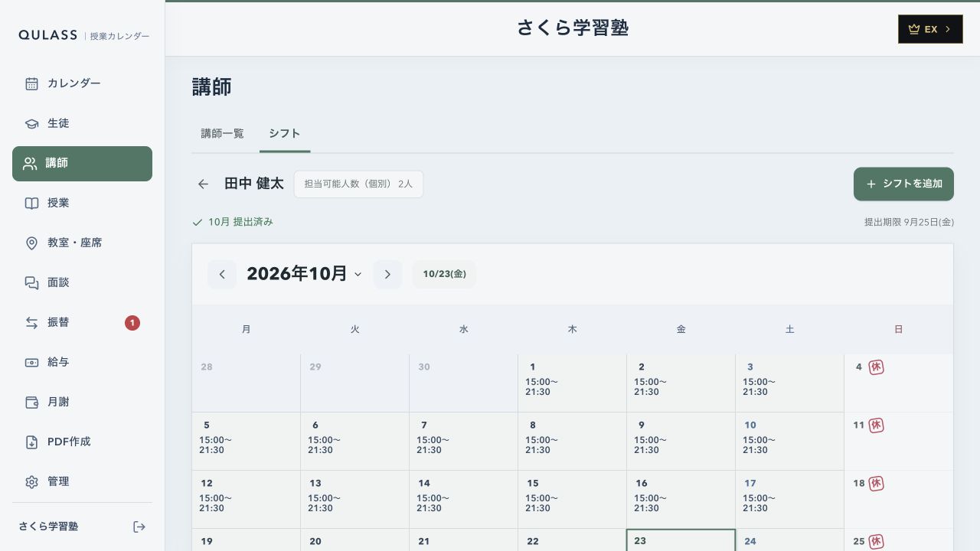
Task: Click the September 28 greyed cell
Action: [246, 383]
